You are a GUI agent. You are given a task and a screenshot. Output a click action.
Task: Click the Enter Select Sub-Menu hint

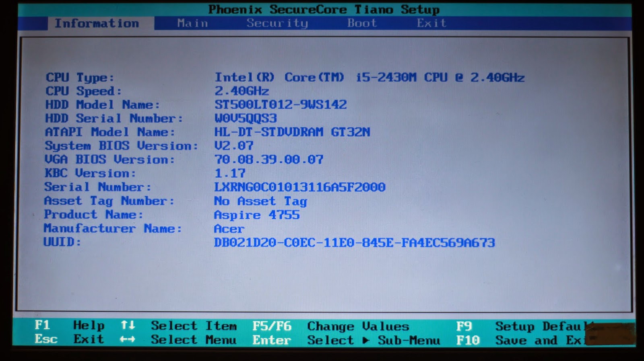[x=346, y=340]
